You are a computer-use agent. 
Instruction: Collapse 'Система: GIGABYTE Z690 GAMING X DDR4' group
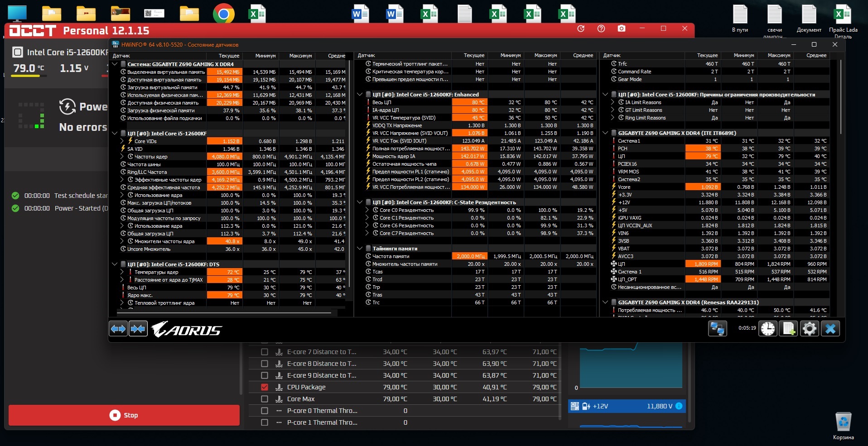[x=115, y=64]
